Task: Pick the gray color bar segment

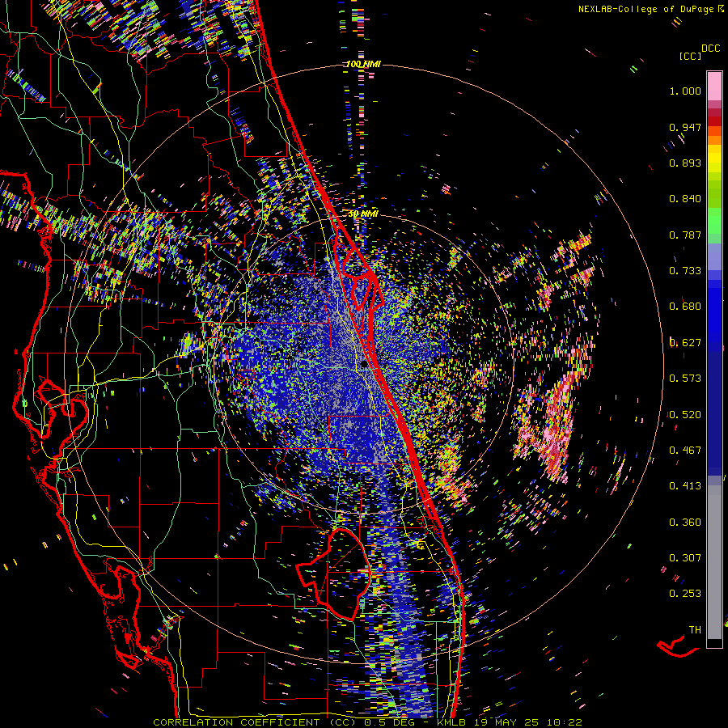Action: tap(714, 562)
